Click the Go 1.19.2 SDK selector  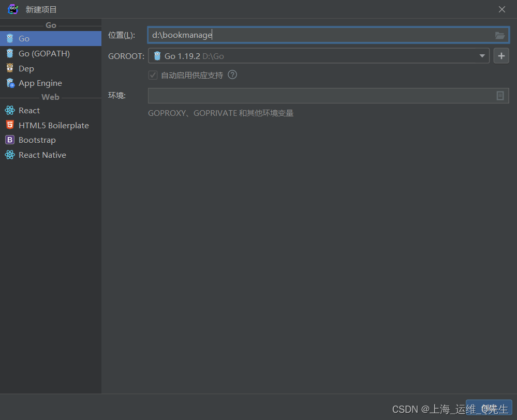[x=318, y=56]
